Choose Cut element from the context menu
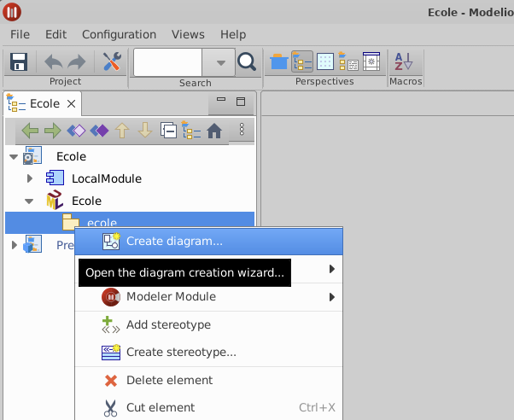514x420 pixels. coord(209,407)
